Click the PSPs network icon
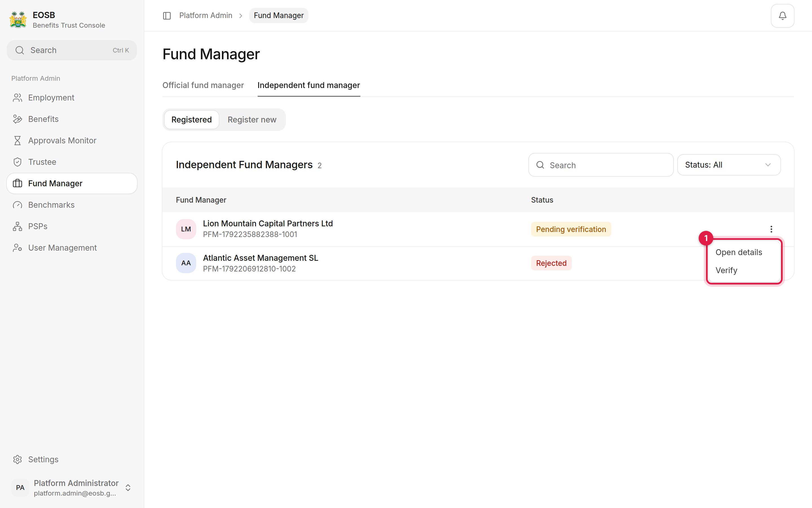This screenshot has height=508, width=812. [17, 226]
